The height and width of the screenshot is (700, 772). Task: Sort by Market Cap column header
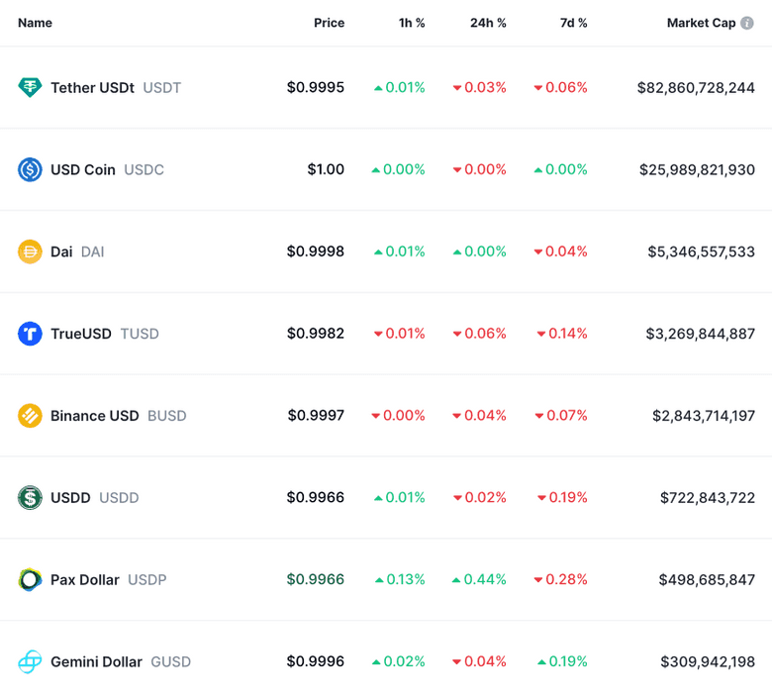[700, 23]
